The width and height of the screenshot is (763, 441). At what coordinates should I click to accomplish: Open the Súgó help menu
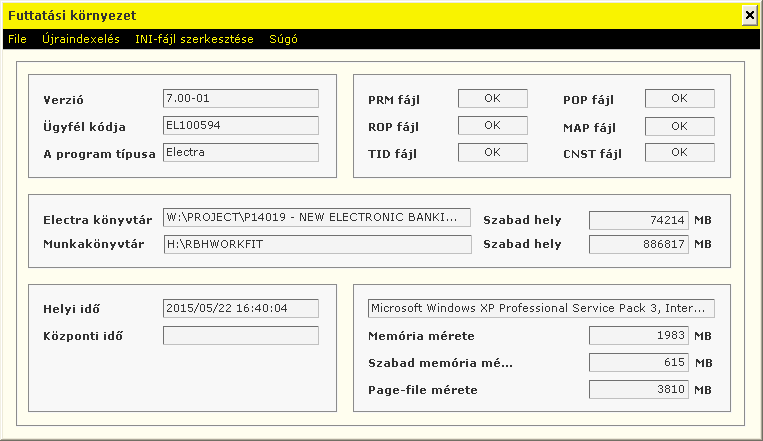283,39
